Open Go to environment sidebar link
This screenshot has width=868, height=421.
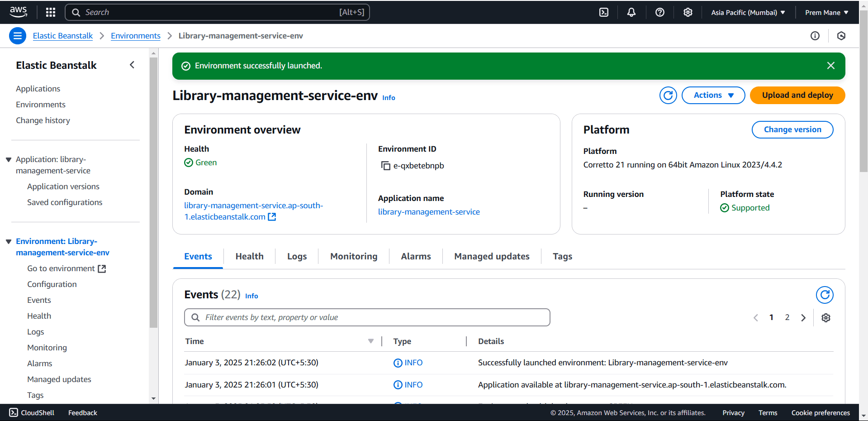point(66,268)
